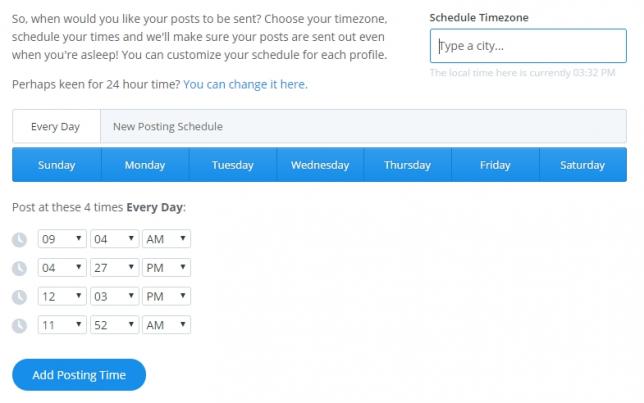Screen dimensions: 644x403
Task: Click clock icon beside 04:27 PM time
Action: [19, 268]
